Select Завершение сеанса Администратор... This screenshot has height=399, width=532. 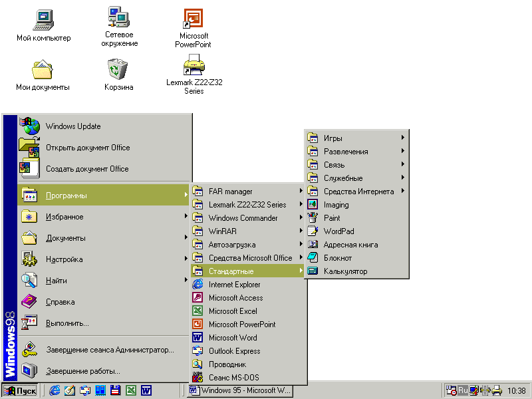pos(104,350)
